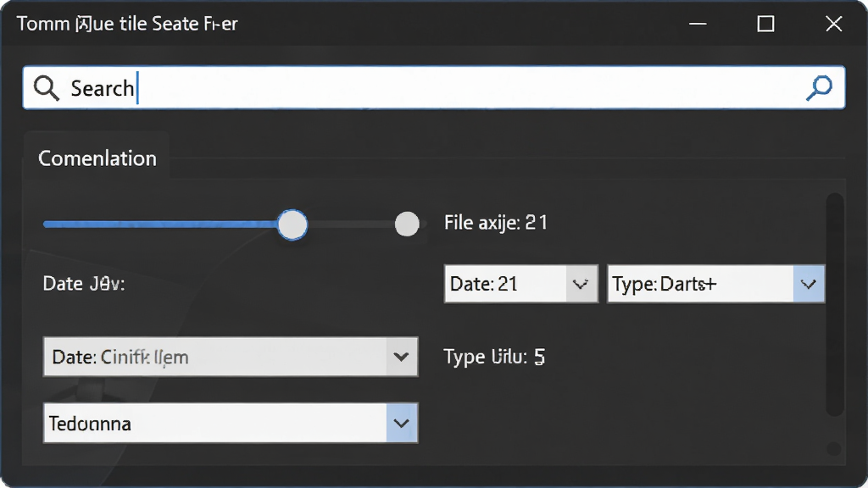Click the blue chevron on Tedonnna box
This screenshot has width=868, height=488.
coord(401,424)
